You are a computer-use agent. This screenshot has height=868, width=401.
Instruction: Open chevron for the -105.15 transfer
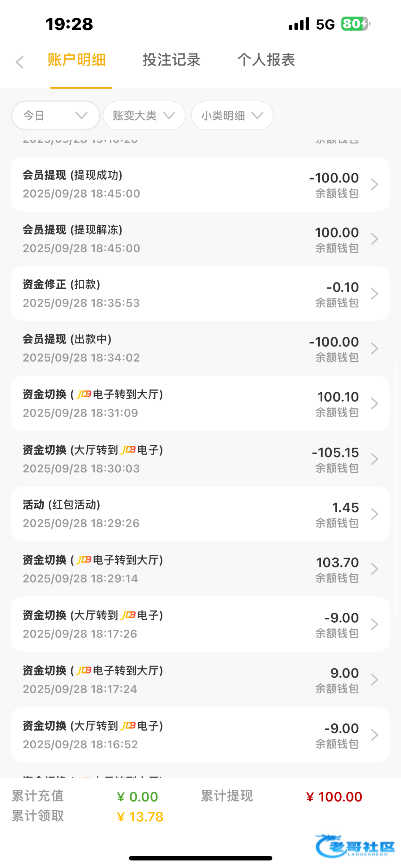[x=374, y=459]
